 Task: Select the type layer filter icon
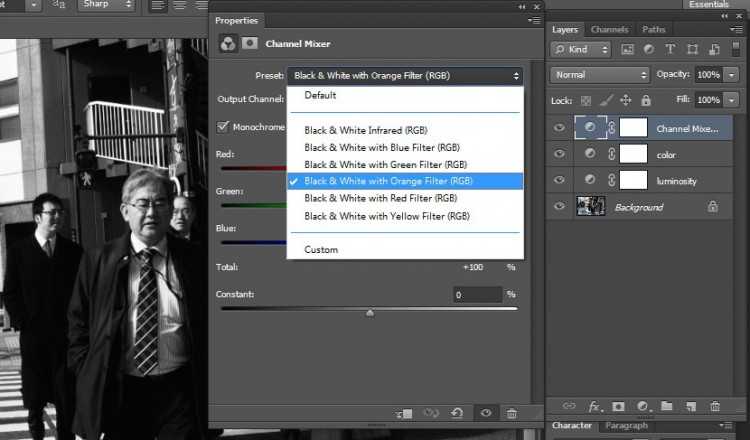pos(670,49)
